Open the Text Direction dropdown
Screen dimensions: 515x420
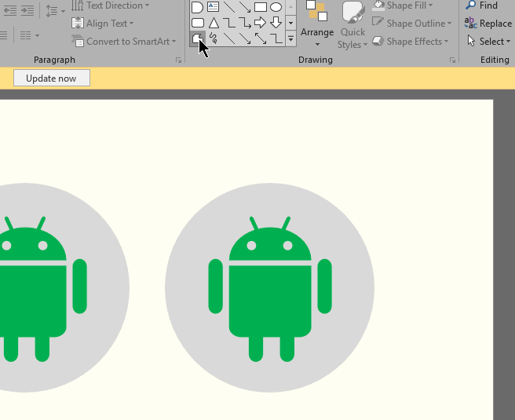coord(111,5)
